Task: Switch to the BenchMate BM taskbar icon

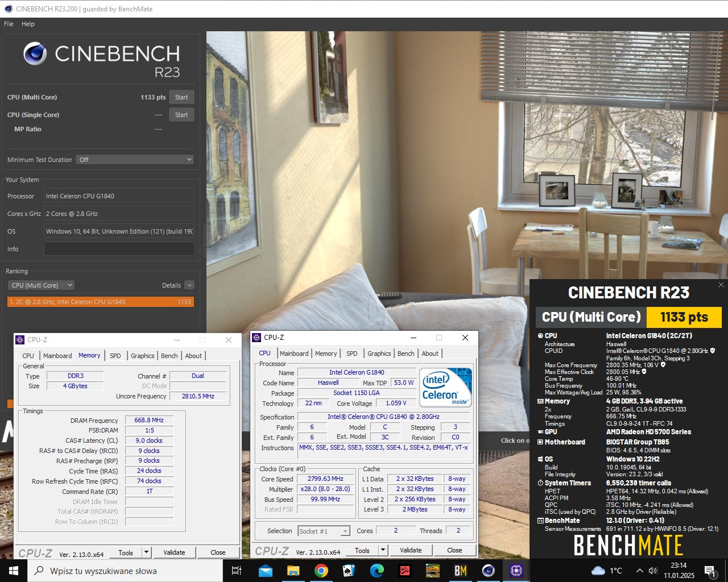Action: point(461,571)
